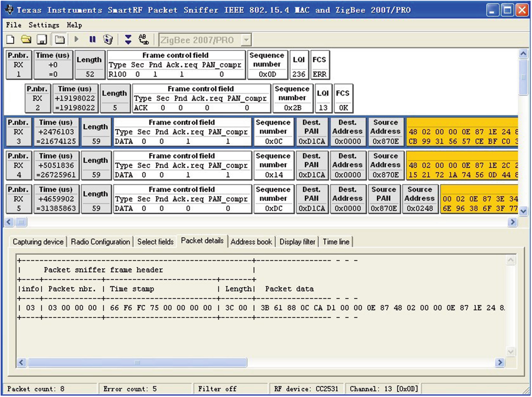The height and width of the screenshot is (397, 532).
Task: Toggle the bottom panel view icon
Action: point(59,39)
